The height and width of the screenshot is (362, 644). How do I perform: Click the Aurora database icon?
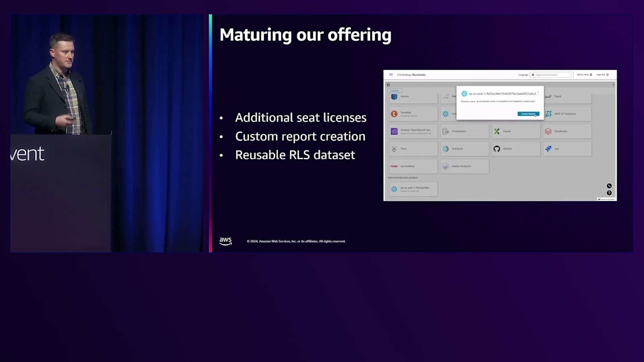click(x=394, y=97)
